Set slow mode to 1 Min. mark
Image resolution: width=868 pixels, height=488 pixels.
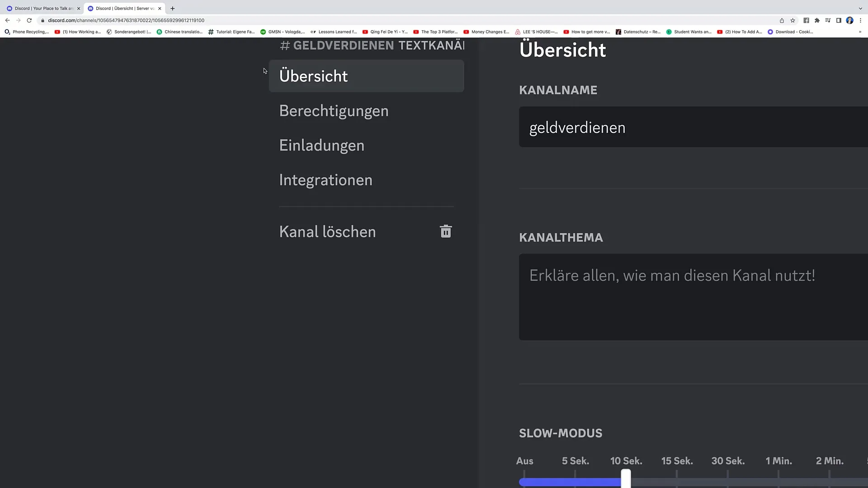tap(778, 461)
